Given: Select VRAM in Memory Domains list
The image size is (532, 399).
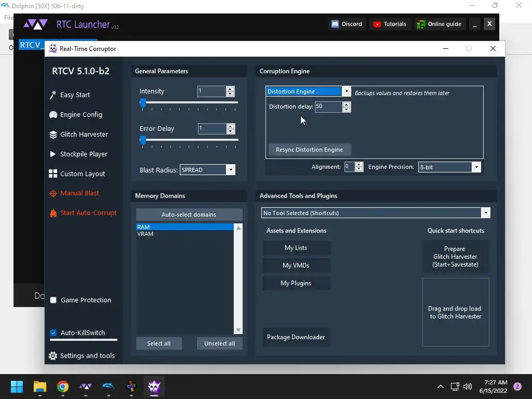Looking at the screenshot, I should 184,234.
